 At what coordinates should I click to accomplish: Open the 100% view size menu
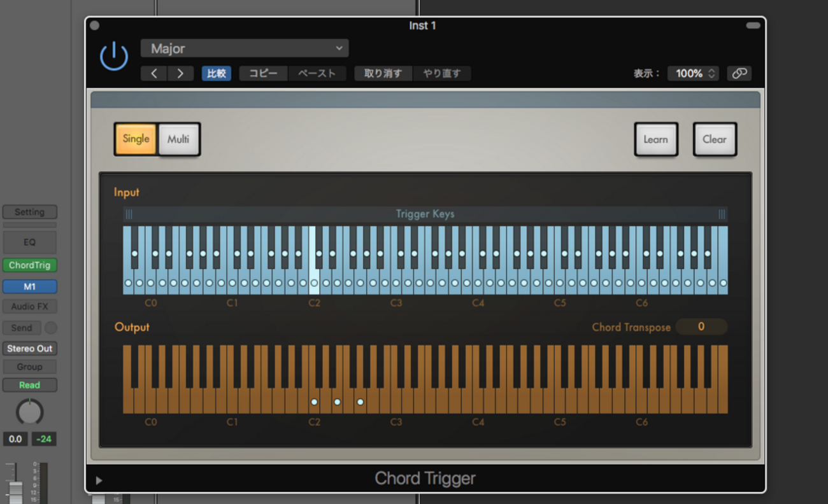click(x=693, y=73)
